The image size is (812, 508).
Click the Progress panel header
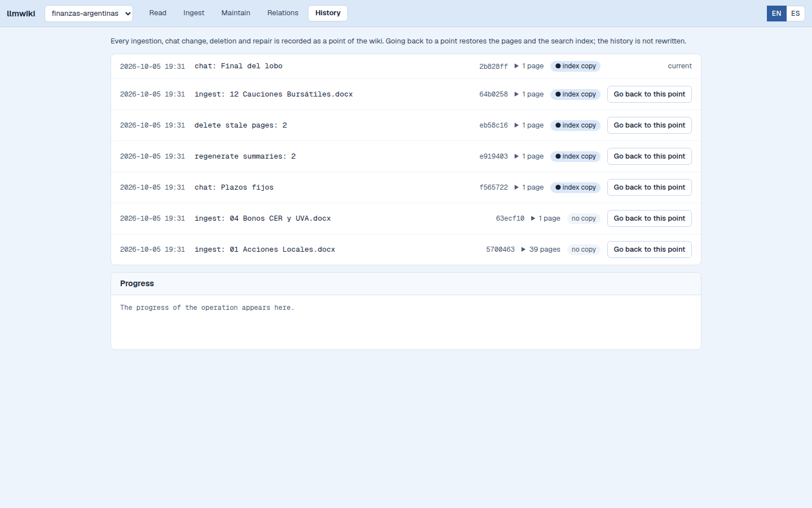coord(406,284)
